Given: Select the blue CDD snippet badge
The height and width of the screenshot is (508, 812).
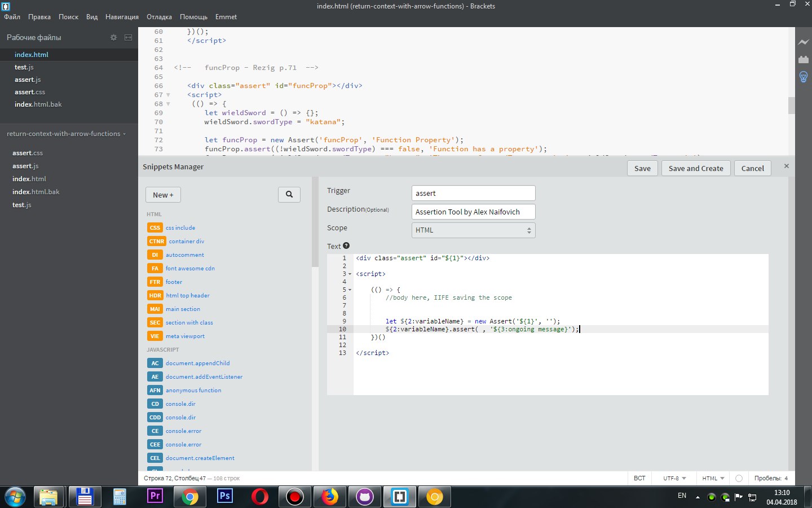Looking at the screenshot, I should tap(155, 417).
